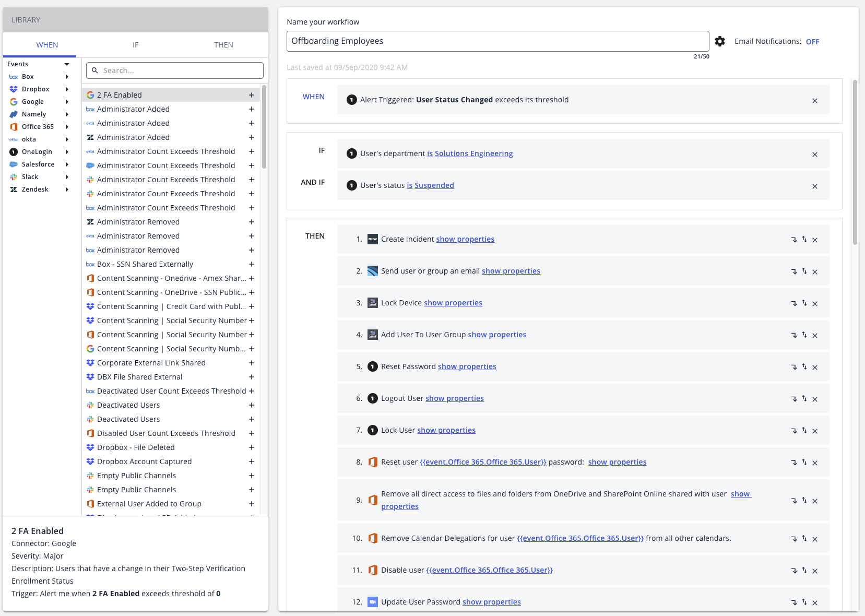
Task: Toggle Email Notifications OFF switch
Action: pos(812,42)
